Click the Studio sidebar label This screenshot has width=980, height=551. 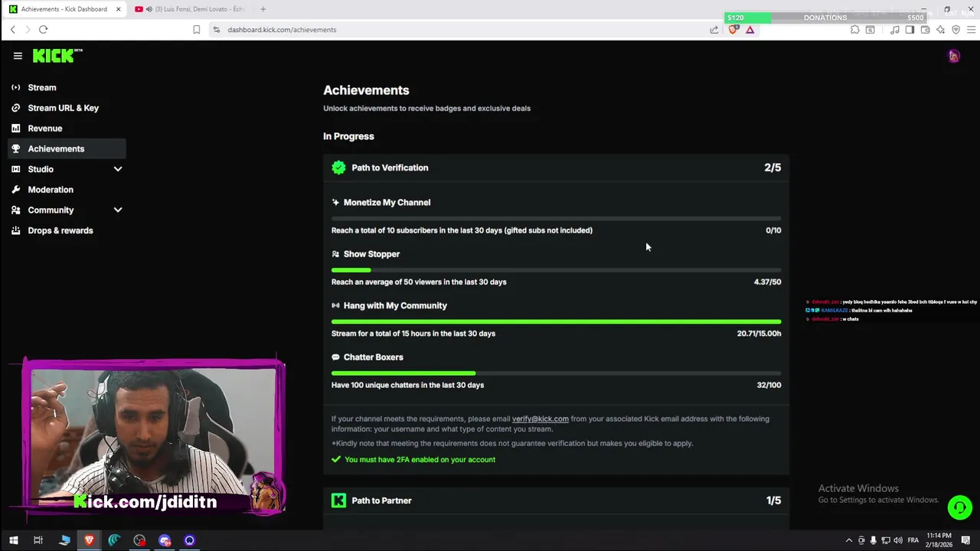point(41,169)
